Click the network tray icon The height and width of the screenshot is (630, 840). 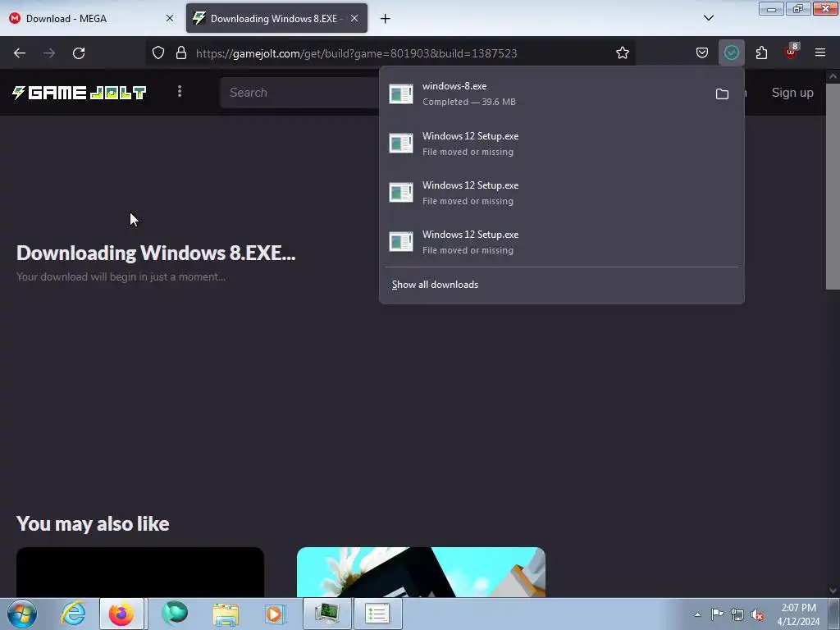pos(737,614)
